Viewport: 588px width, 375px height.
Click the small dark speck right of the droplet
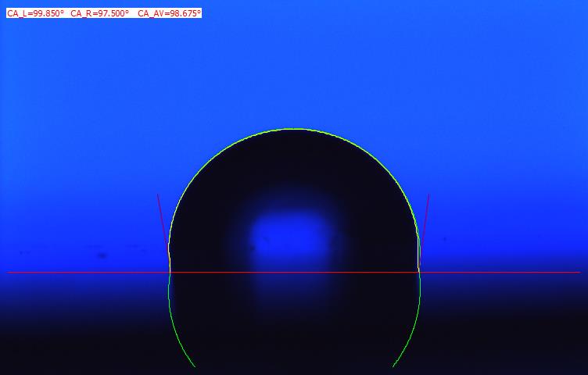pos(444,239)
